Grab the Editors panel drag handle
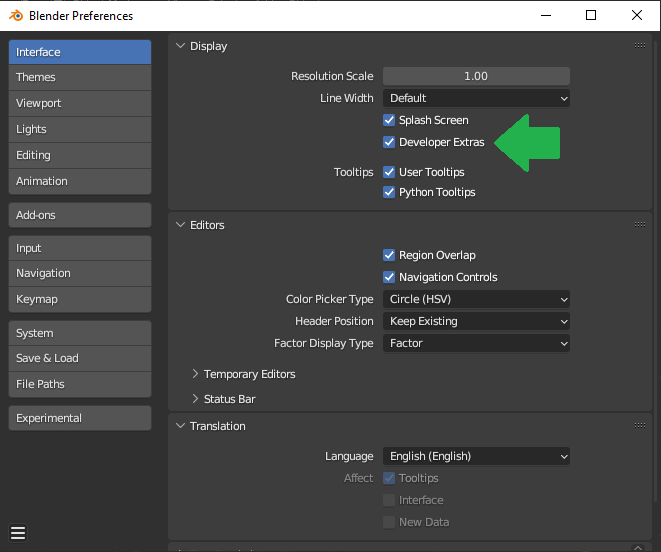Screen dimensions: 661x552 (x=640, y=225)
